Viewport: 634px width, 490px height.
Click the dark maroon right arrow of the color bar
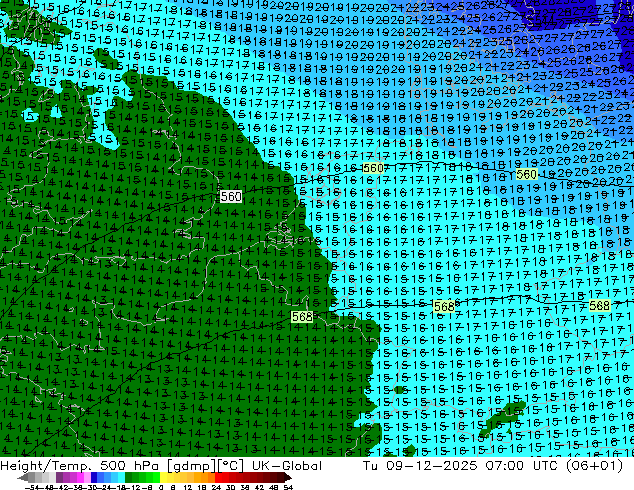pos(288,477)
